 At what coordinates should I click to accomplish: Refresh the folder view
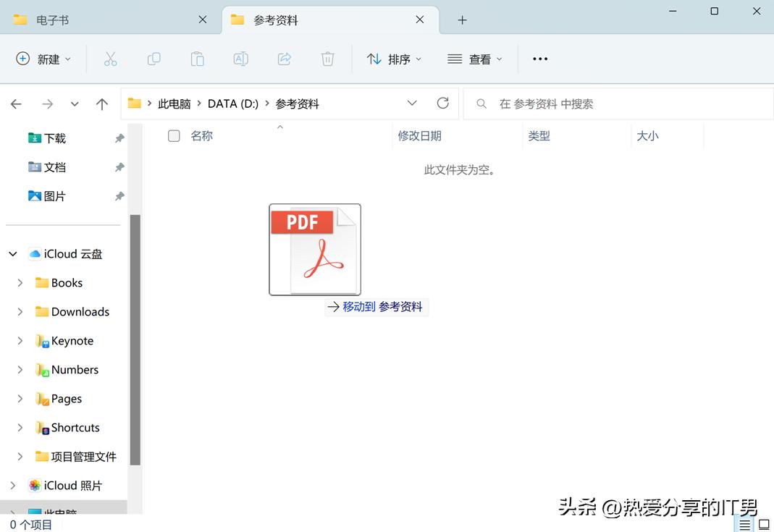(442, 103)
